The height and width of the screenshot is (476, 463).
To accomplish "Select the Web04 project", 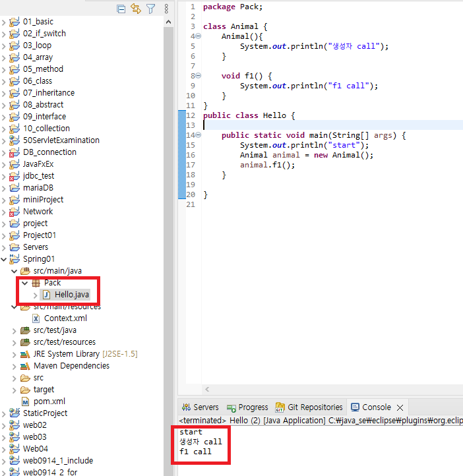I will tap(36, 449).
